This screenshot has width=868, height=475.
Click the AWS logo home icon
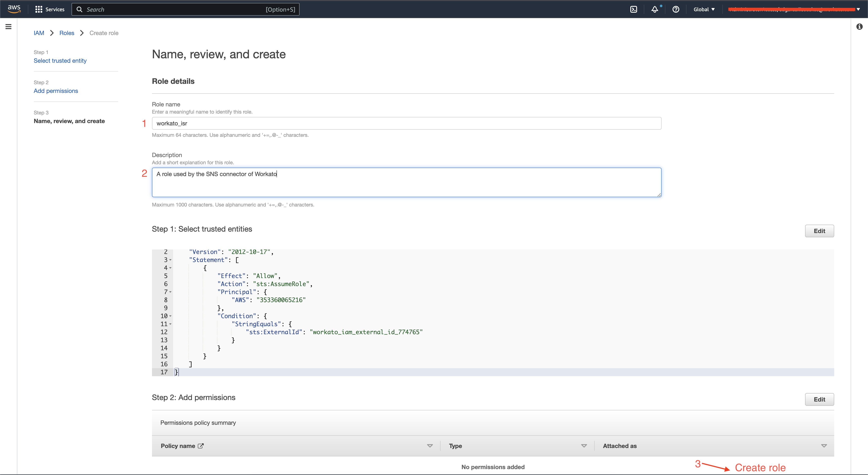tap(14, 9)
